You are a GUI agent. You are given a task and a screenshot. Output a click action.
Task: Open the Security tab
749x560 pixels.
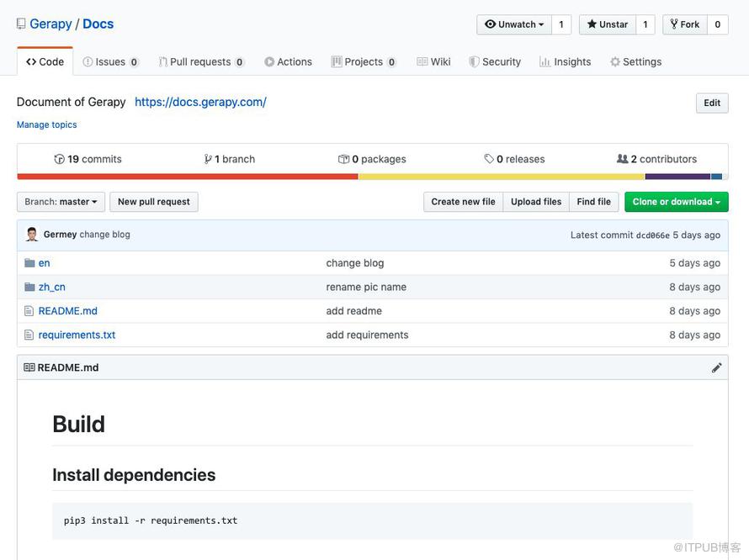point(495,61)
